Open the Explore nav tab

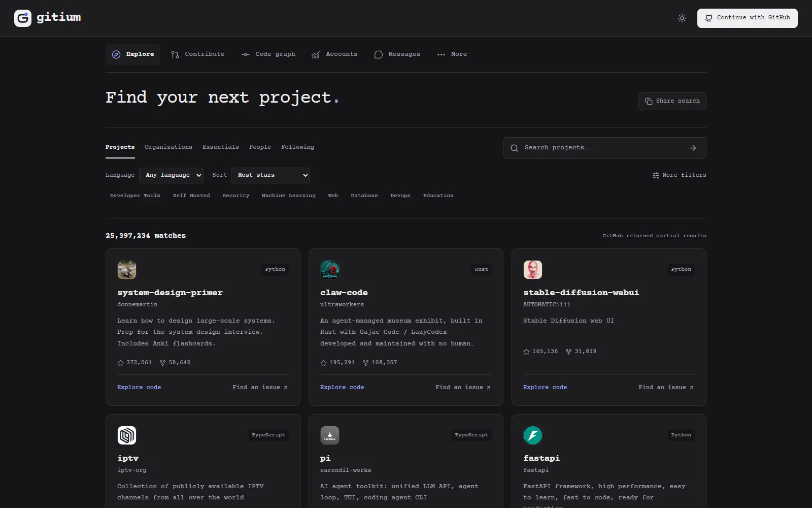pyautogui.click(x=133, y=54)
